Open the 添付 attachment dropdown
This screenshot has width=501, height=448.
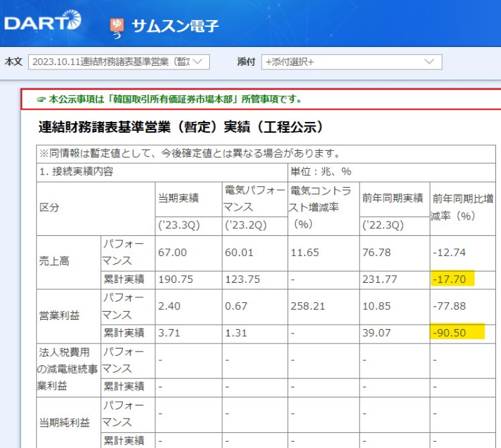pos(352,61)
